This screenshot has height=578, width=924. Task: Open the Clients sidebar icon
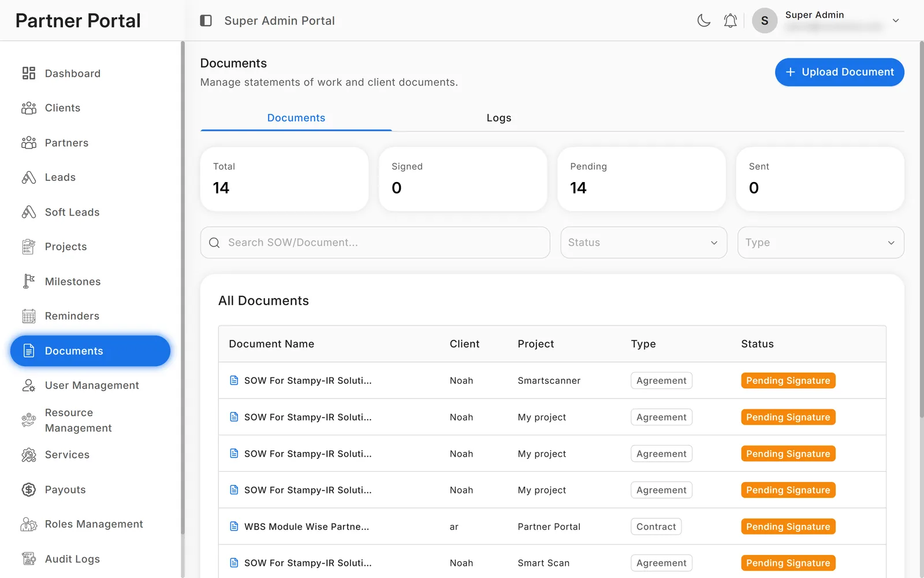29,108
